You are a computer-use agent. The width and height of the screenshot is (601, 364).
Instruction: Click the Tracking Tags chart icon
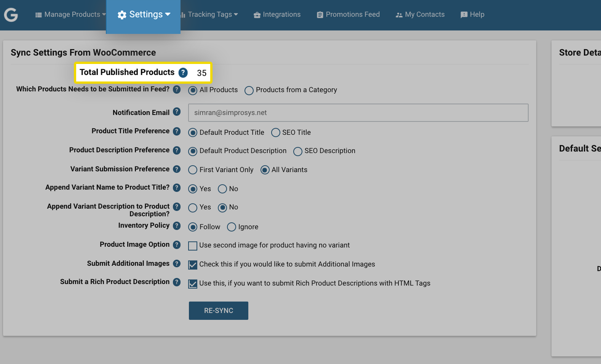[x=183, y=15]
